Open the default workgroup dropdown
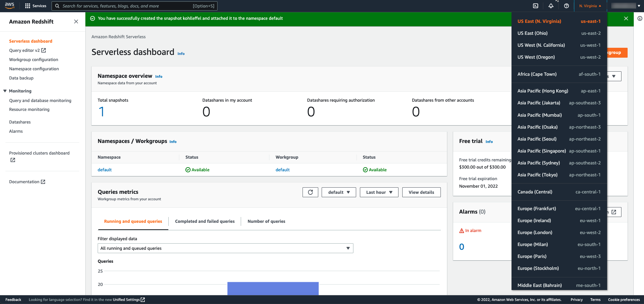This screenshot has height=304, width=644. click(339, 192)
